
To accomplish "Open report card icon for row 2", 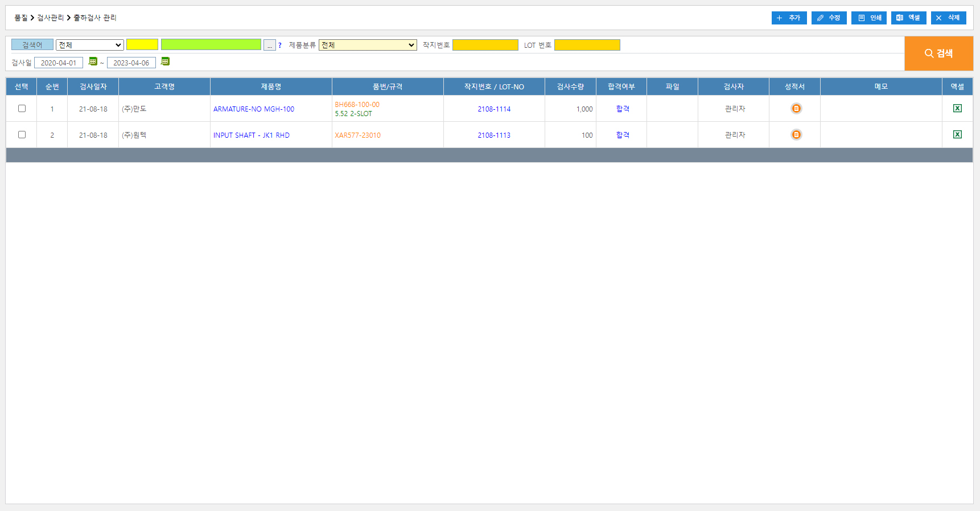I will [x=796, y=135].
